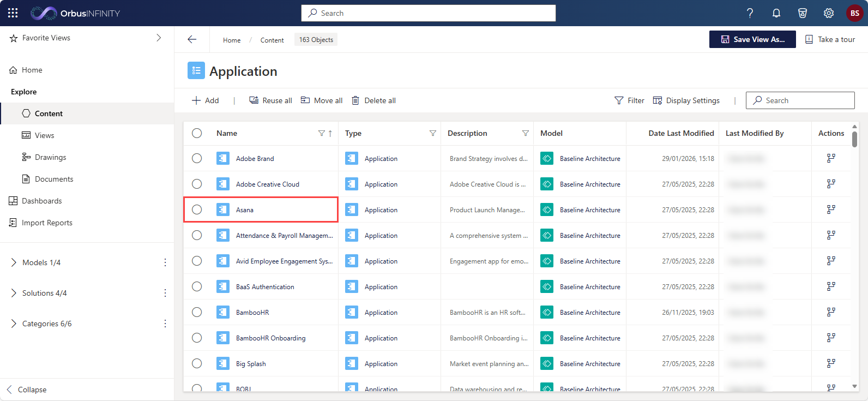
Task: Open relationships action icon for Adobe Brand
Action: 831,158
